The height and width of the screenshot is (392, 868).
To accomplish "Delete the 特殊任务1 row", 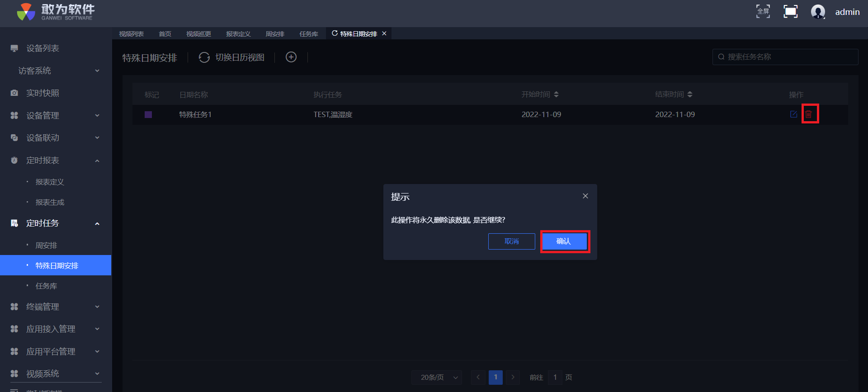I will tap(809, 114).
